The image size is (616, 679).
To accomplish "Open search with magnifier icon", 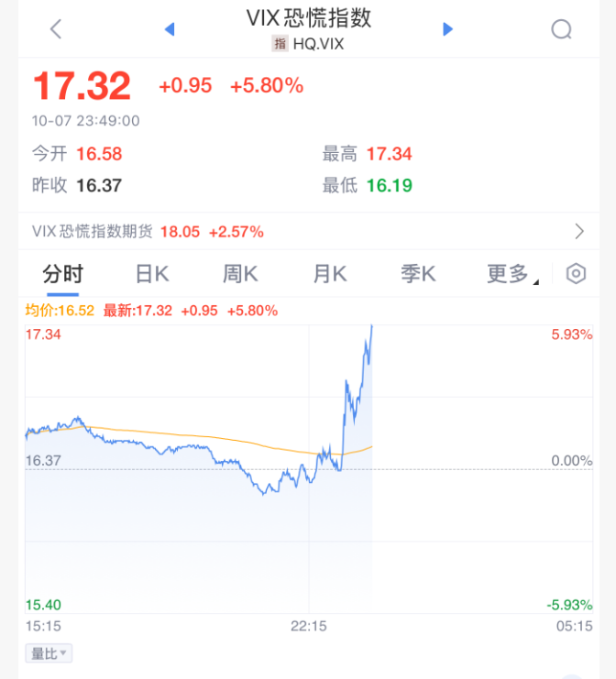I will [x=561, y=29].
